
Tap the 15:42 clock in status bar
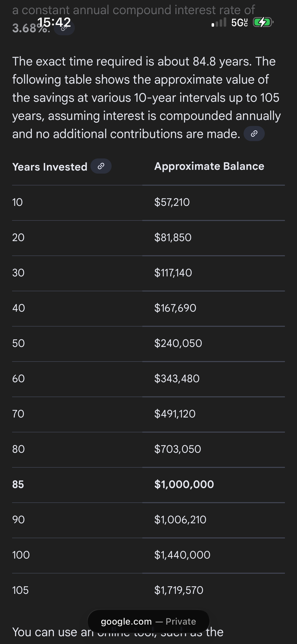tap(54, 22)
